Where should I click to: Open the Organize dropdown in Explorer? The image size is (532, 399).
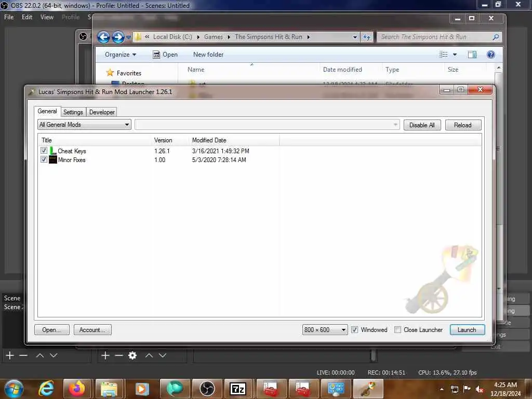coord(120,55)
